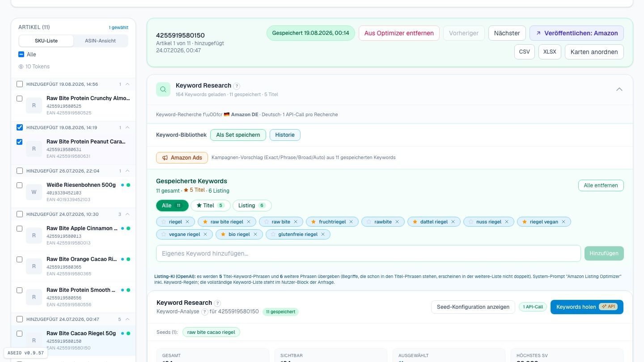Collapse group Hinzugefügt 19.08.2026, 14:56
Viewport: 644px width, 362px height.
(x=127, y=84)
